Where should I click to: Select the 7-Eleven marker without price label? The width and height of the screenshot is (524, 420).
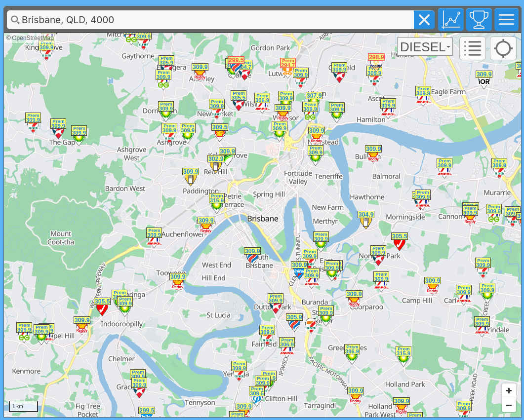click(311, 325)
